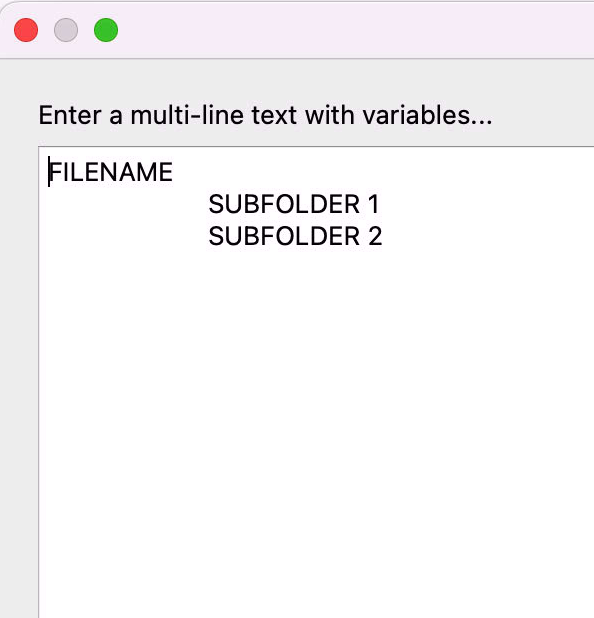Click the word 'variables' in the prompt label
This screenshot has width=594, height=618.
point(416,115)
